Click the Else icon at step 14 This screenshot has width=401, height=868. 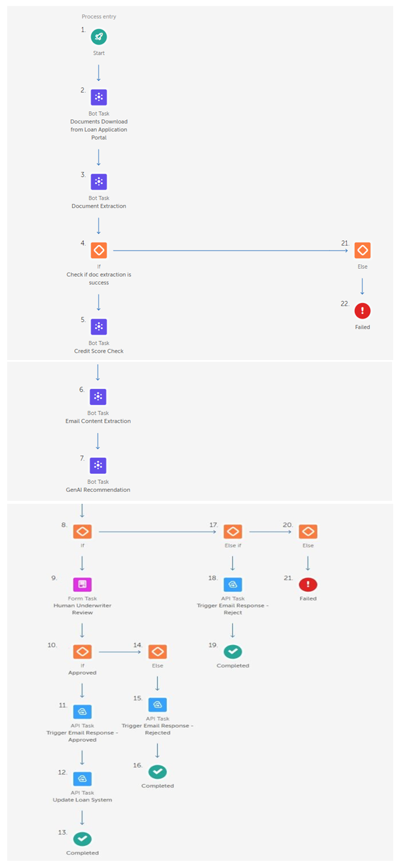tap(157, 651)
